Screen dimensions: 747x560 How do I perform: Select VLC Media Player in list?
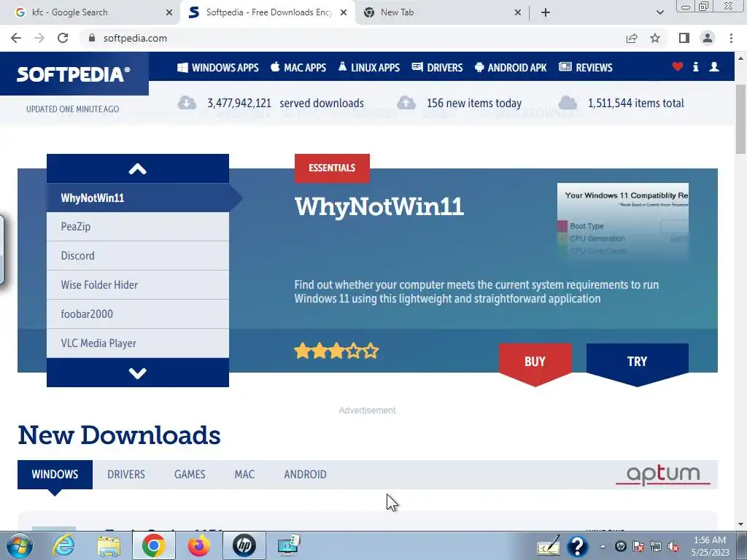[x=138, y=343]
